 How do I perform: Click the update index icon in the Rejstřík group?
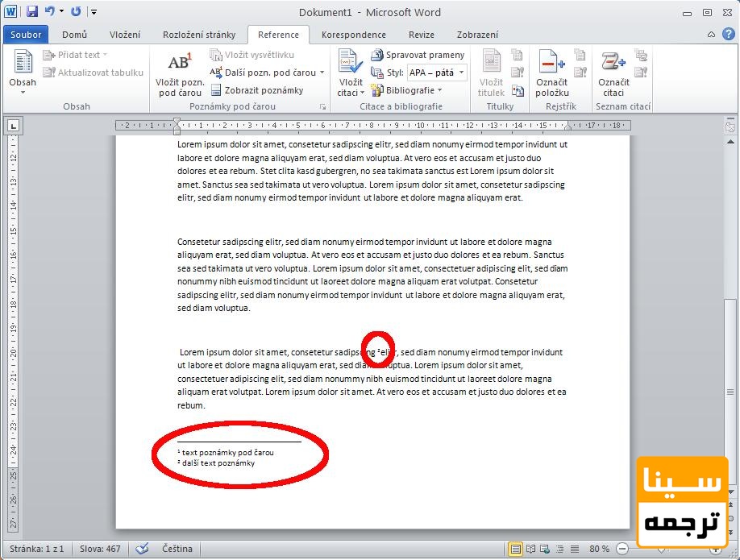[x=580, y=73]
